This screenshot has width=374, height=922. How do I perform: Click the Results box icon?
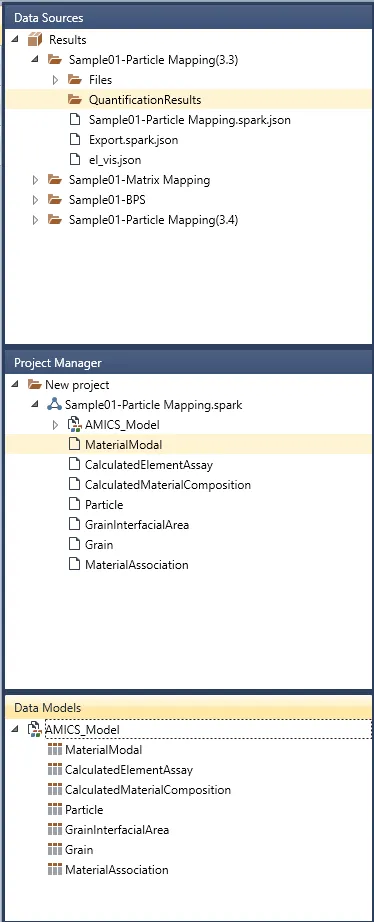coord(35,39)
